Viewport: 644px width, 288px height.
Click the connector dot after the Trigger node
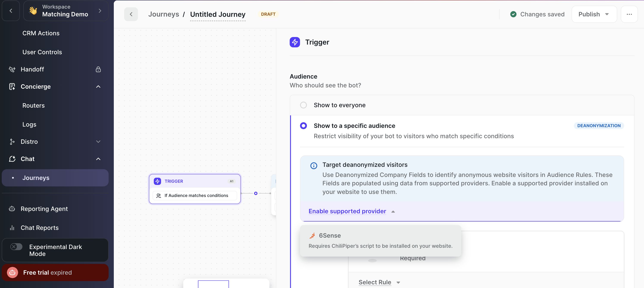coord(255,193)
